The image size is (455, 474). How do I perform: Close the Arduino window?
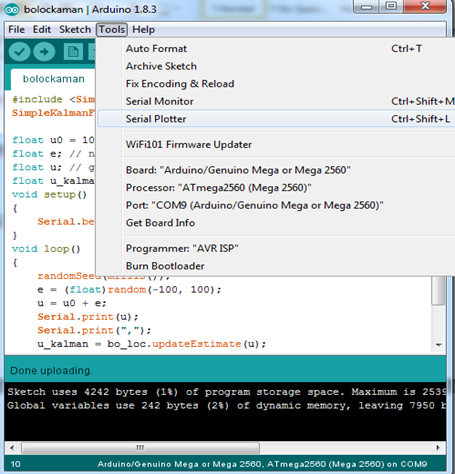click(x=425, y=7)
